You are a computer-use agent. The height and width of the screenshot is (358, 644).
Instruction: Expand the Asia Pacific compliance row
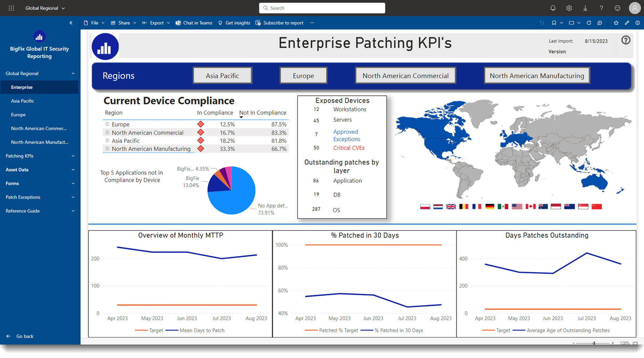tap(107, 141)
